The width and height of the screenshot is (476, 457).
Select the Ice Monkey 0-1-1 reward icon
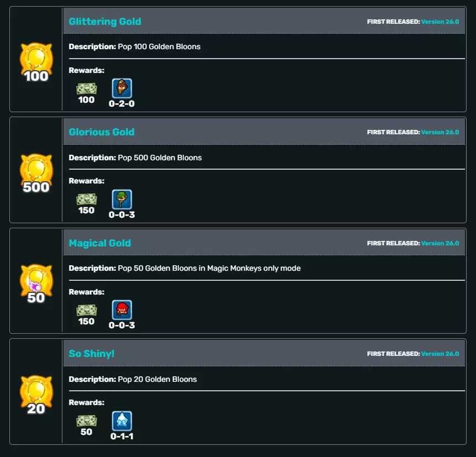122,421
